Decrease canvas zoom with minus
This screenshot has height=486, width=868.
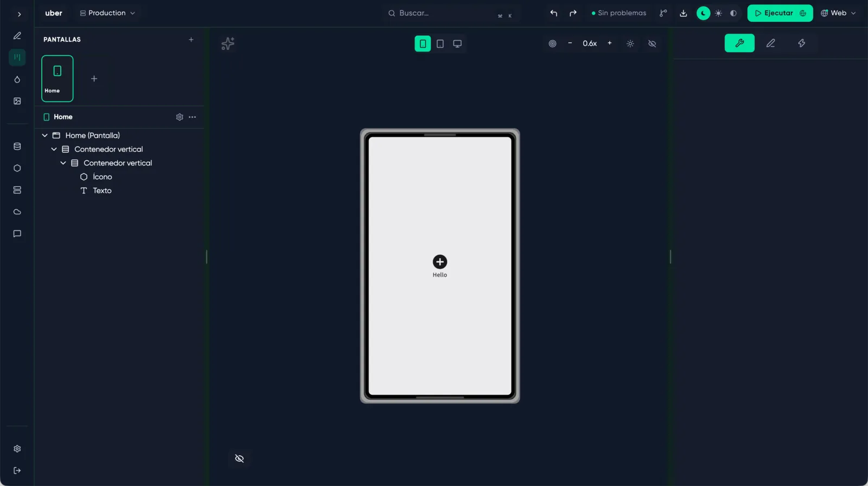570,43
